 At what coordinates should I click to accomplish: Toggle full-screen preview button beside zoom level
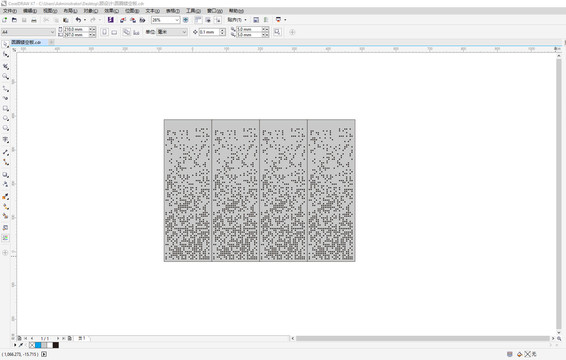point(186,20)
